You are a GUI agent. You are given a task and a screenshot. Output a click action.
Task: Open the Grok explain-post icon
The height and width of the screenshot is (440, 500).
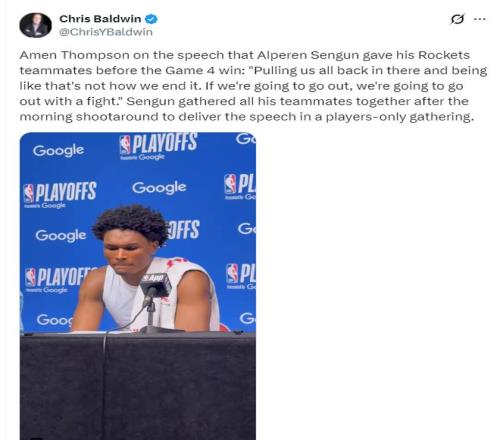tap(457, 19)
